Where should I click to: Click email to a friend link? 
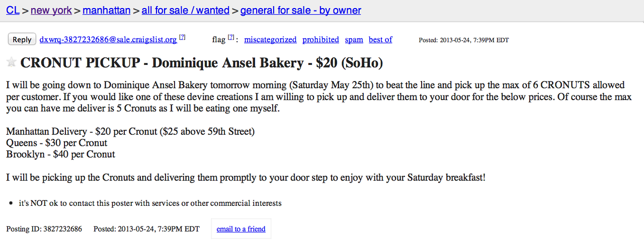click(x=241, y=229)
